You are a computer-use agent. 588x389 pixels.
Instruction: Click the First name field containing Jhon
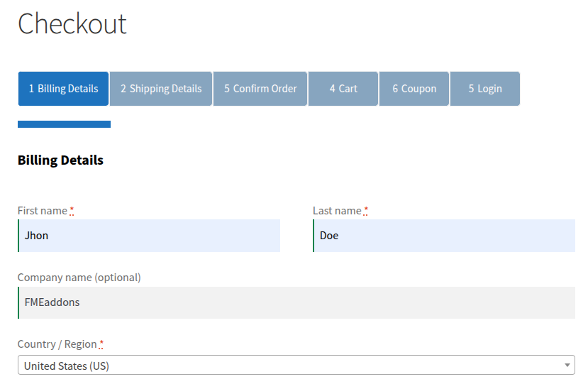(x=149, y=236)
